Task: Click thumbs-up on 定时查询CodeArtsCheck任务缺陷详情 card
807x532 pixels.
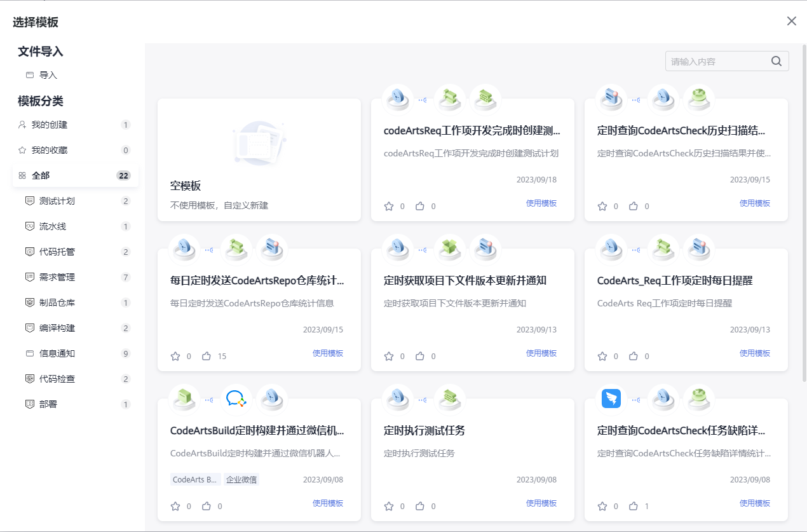Action: point(634,506)
